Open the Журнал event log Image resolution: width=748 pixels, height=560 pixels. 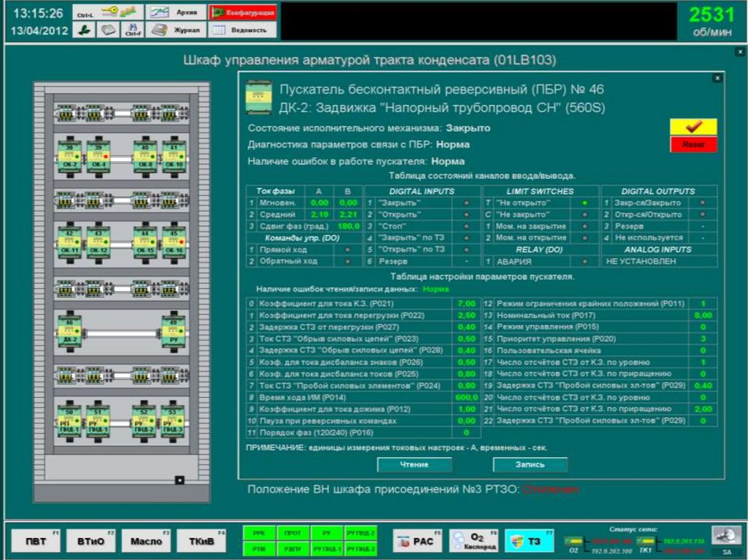(175, 31)
